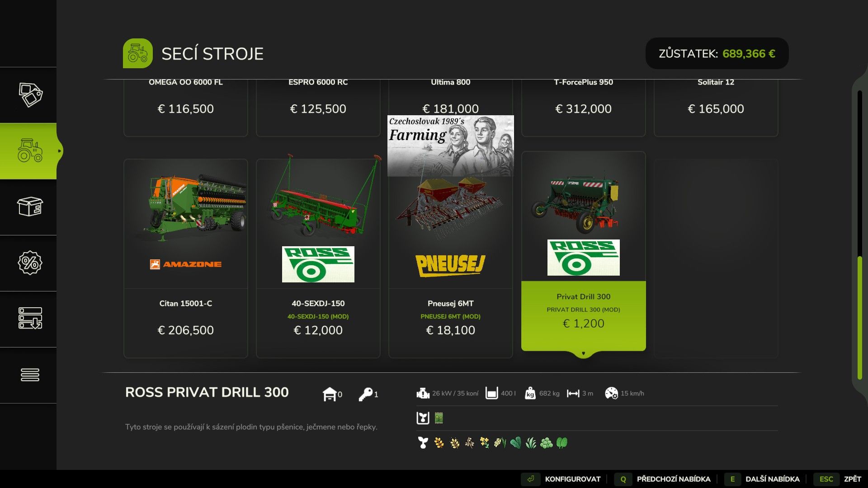Select the Pneusej 6MT seeder card

click(451, 258)
